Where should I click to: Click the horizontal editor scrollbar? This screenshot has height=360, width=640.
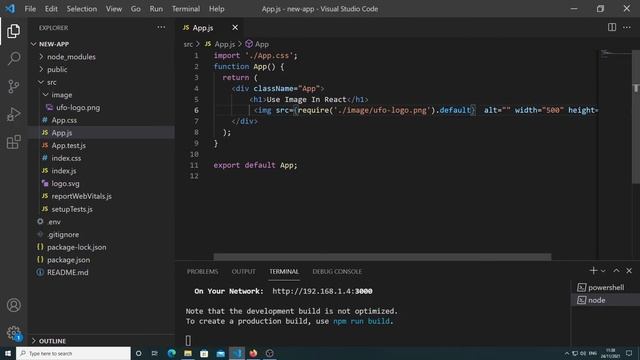click(x=382, y=257)
